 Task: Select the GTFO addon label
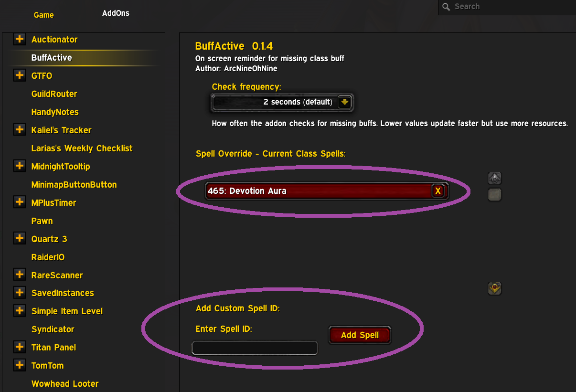42,75
